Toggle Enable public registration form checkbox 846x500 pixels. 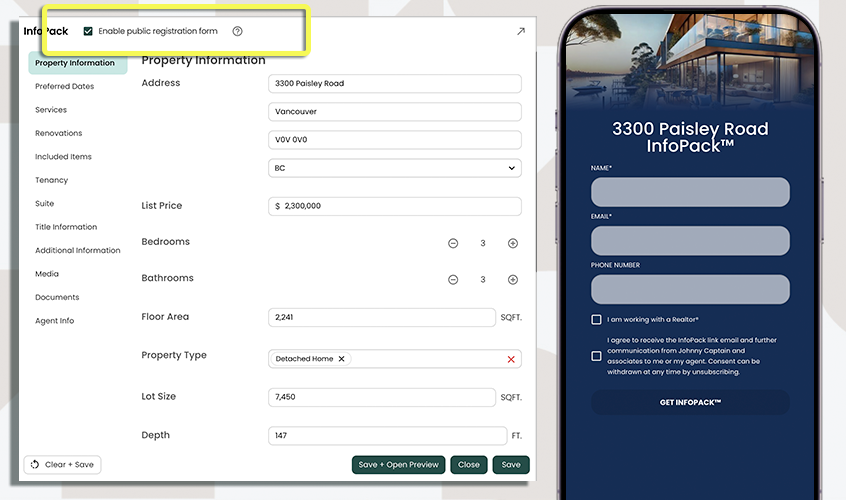point(88,31)
